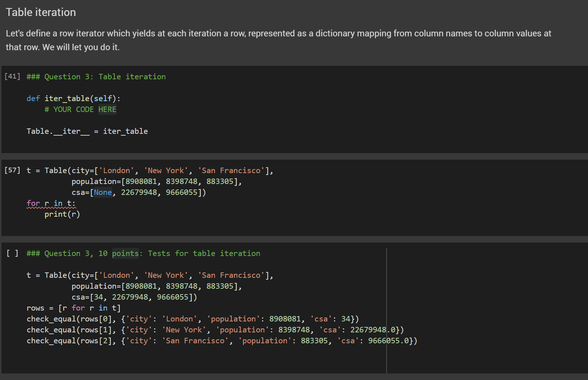Click the "### Question 3: Table iteration" comment
Screen dimensions: 588x380
(96, 77)
